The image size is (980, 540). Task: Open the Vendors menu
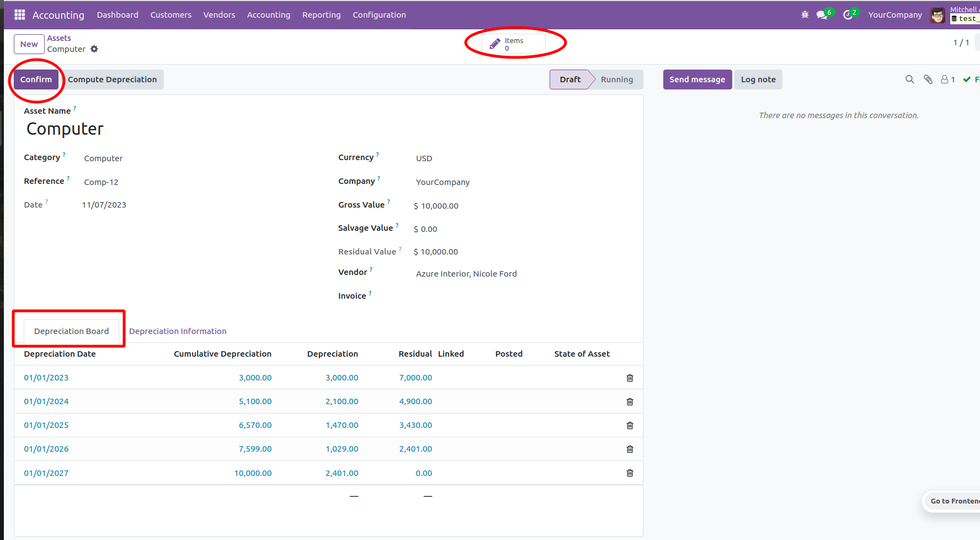point(219,15)
